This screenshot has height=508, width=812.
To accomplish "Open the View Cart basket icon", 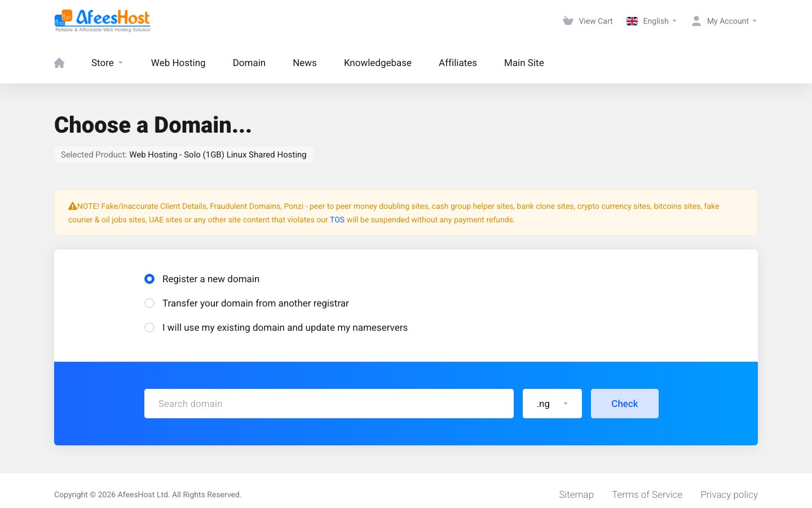I will 568,21.
